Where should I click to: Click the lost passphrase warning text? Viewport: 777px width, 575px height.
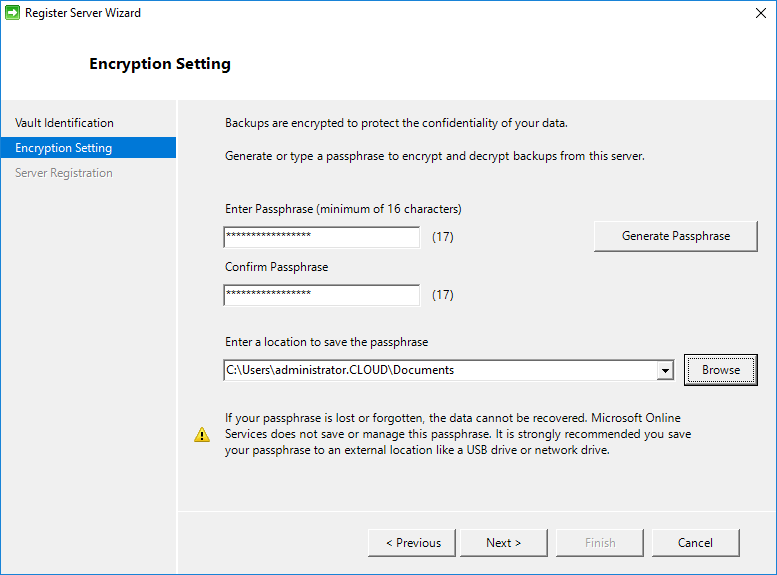click(x=458, y=433)
